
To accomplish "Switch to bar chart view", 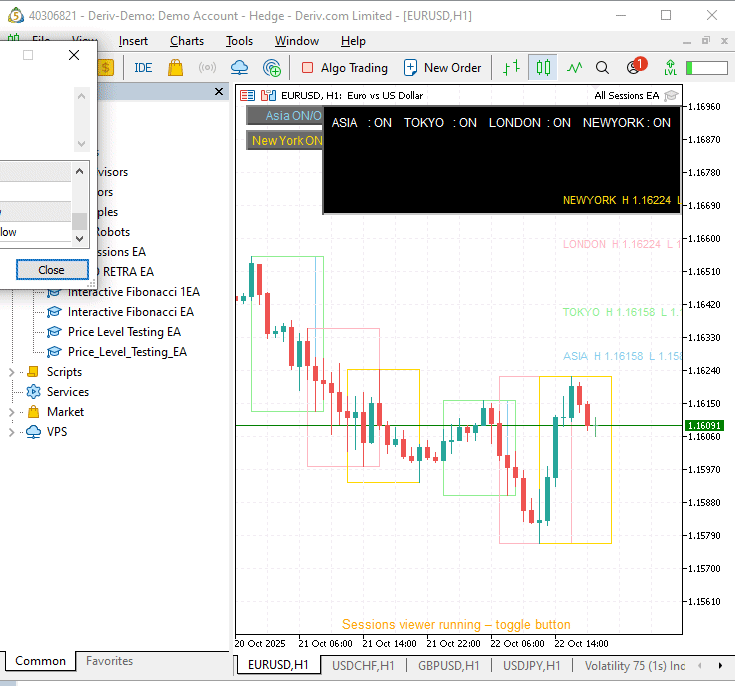I will pyautogui.click(x=511, y=68).
